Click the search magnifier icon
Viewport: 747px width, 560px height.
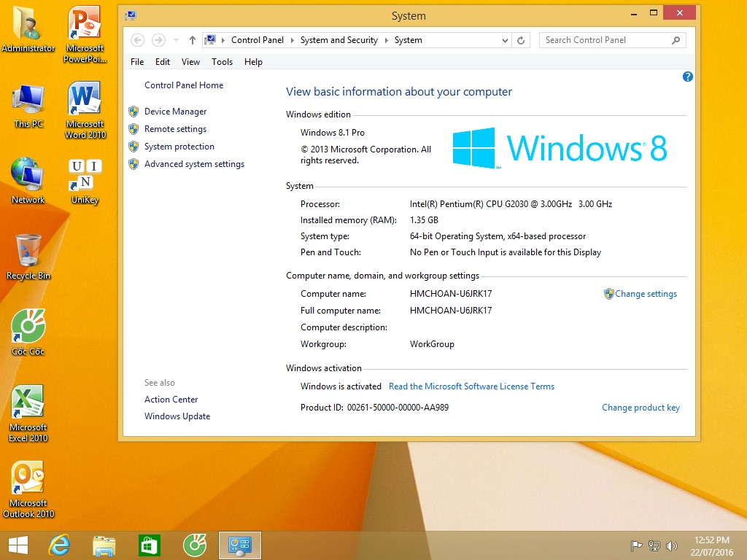click(676, 41)
